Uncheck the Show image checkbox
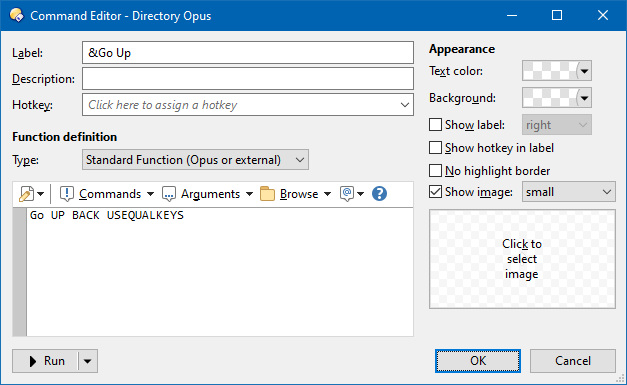Viewport: 627px width, 385px height. point(435,192)
